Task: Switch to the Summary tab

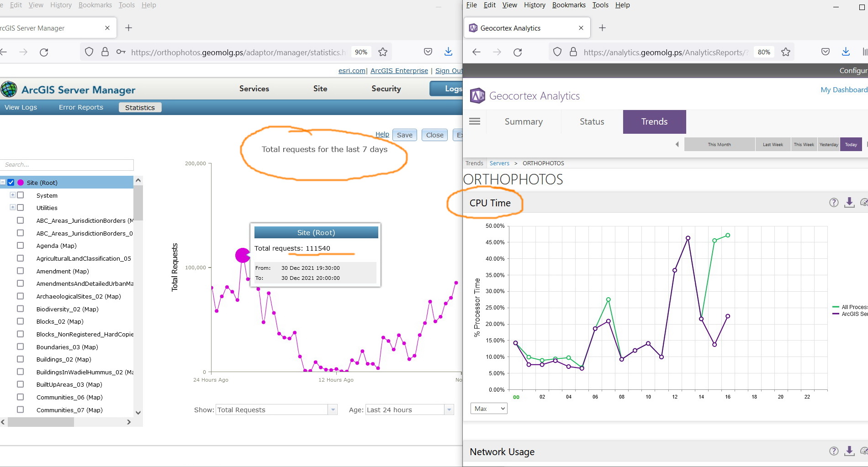Action: pos(524,121)
